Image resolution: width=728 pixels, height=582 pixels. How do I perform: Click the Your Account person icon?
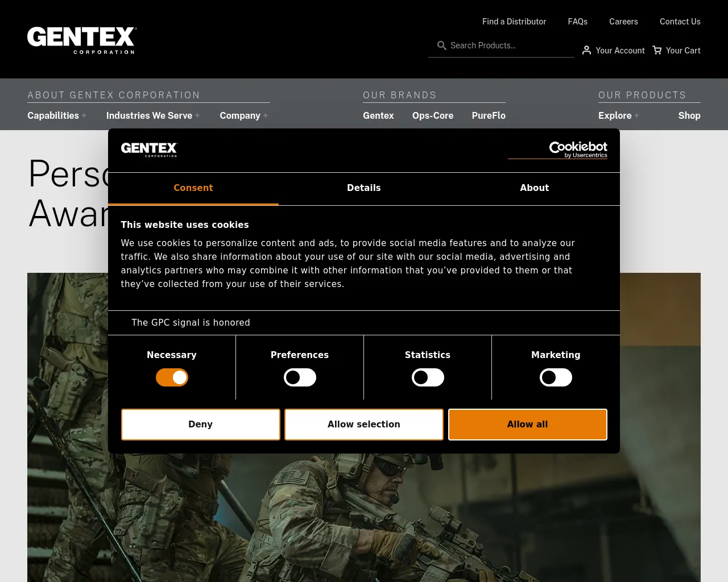pyautogui.click(x=586, y=51)
